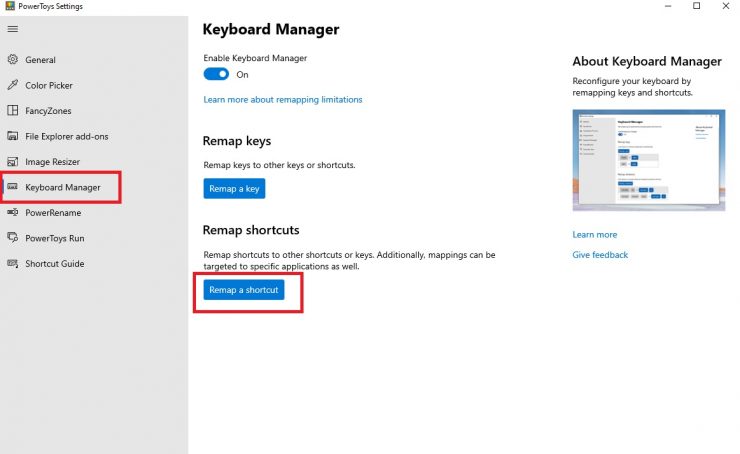
Task: Click the File Explorer add-ons icon
Action: (x=13, y=136)
